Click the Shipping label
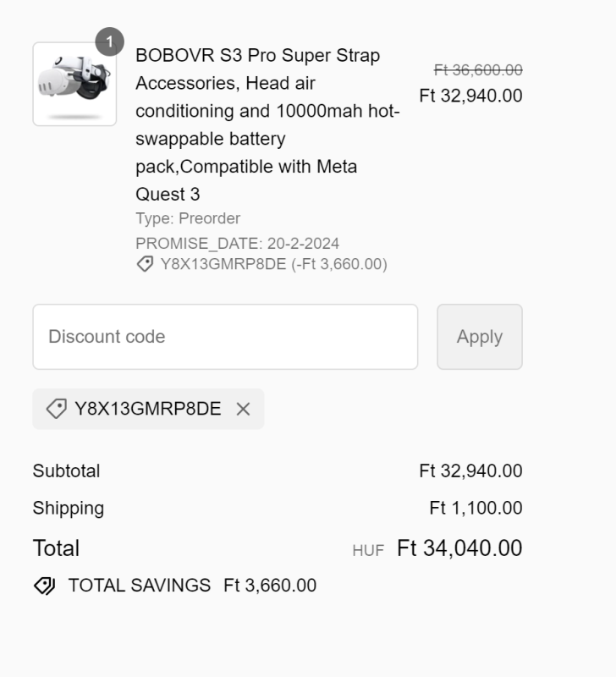The image size is (616, 677). (x=68, y=508)
